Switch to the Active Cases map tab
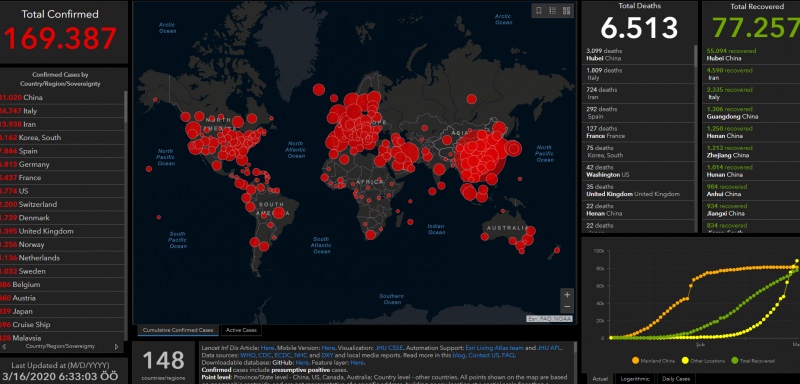This screenshot has height=384, width=800. tap(241, 330)
